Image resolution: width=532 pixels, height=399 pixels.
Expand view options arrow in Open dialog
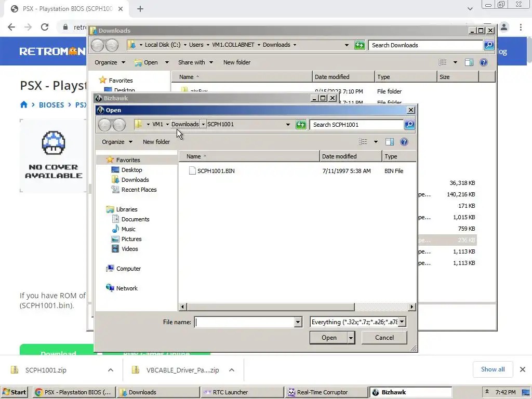pyautogui.click(x=376, y=142)
